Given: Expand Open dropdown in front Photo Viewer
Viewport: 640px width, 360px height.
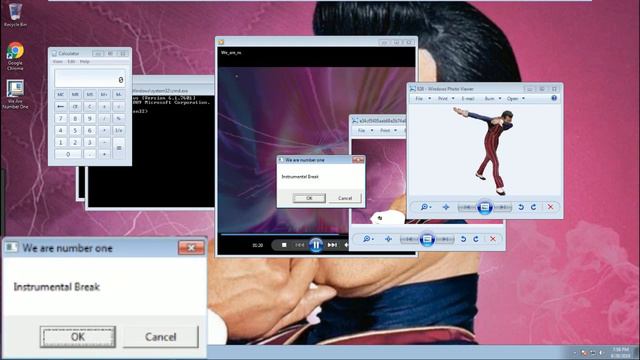Looking at the screenshot, I should 516,99.
